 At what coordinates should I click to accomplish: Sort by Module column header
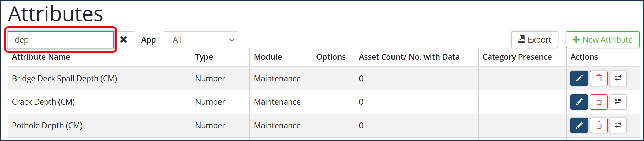[268, 57]
